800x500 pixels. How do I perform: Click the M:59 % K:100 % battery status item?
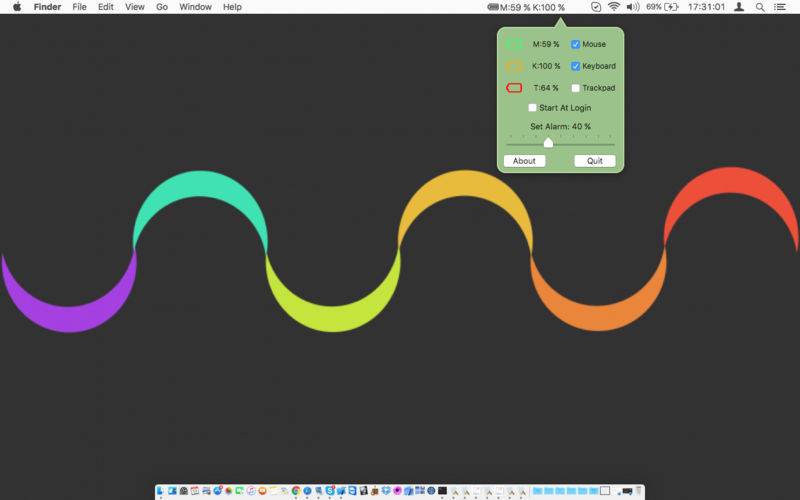(526, 7)
